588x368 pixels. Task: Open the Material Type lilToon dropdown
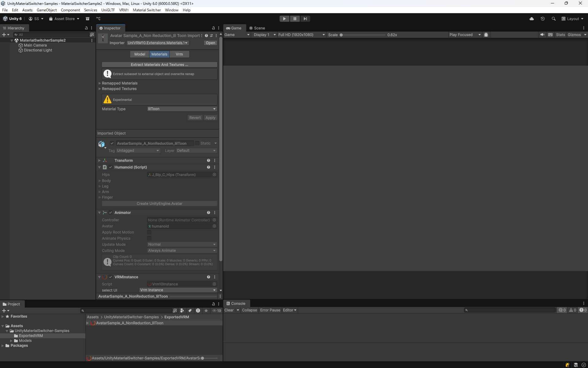pyautogui.click(x=182, y=109)
